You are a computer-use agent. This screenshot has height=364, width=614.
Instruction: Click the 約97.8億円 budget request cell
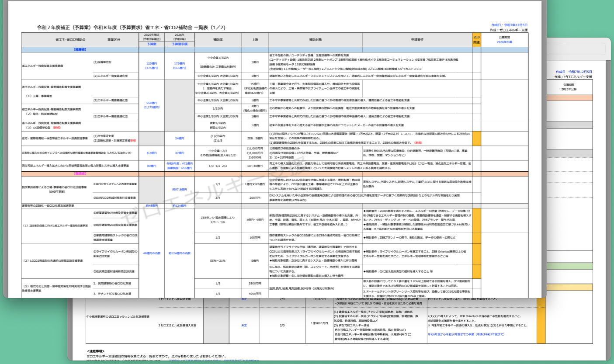pyautogui.click(x=180, y=190)
